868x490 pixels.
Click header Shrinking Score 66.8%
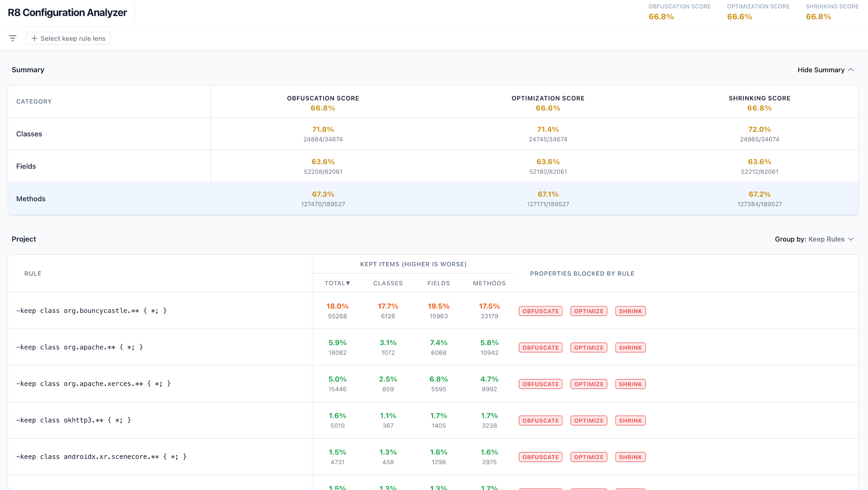832,12
